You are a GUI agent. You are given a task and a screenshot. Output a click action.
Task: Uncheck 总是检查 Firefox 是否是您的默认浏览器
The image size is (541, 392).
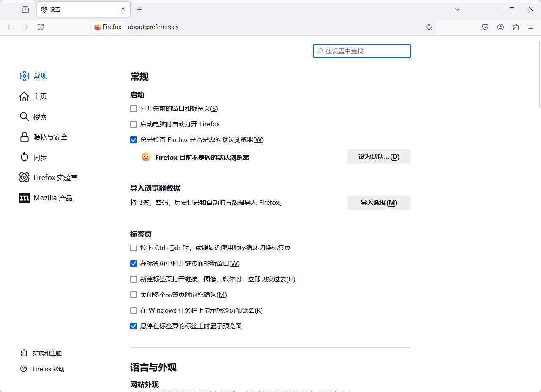[x=134, y=140]
